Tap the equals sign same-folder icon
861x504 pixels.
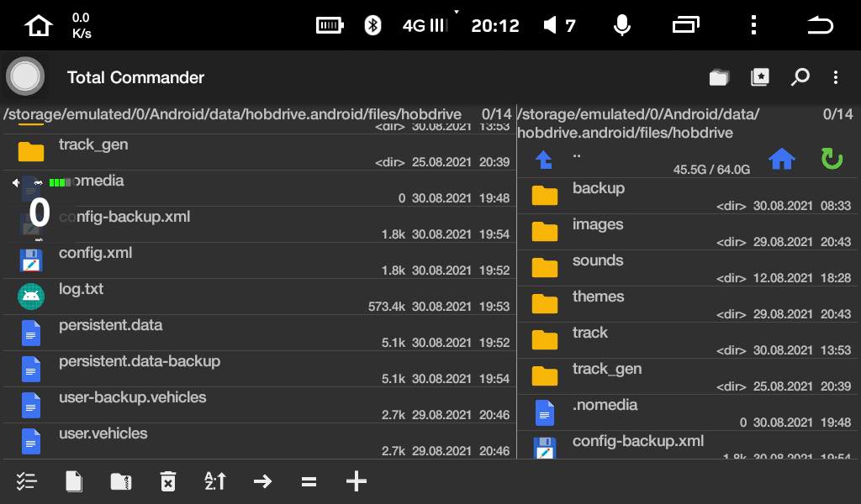[309, 481]
